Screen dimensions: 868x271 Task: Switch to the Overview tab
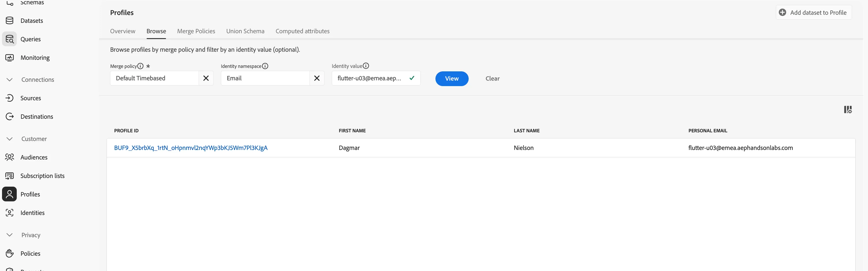click(x=123, y=31)
